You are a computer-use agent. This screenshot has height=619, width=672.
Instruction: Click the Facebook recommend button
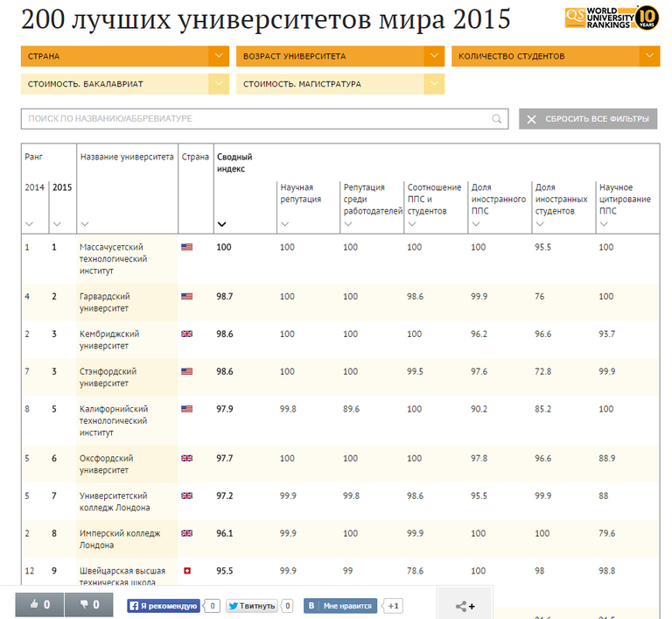(x=164, y=606)
